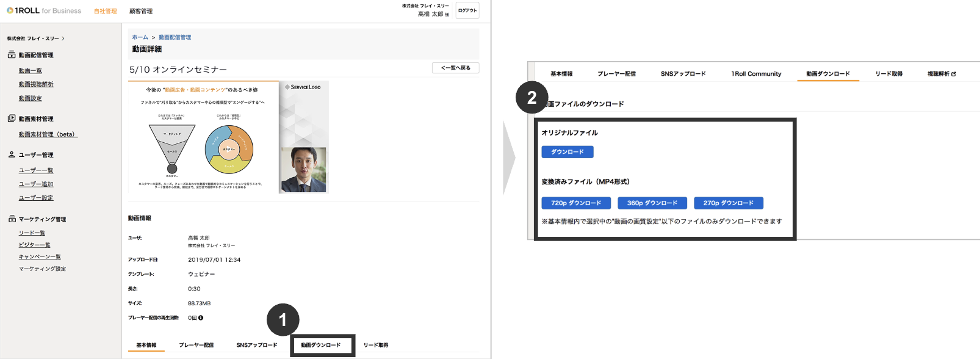Click the ホーム breadcrumb link

(140, 37)
